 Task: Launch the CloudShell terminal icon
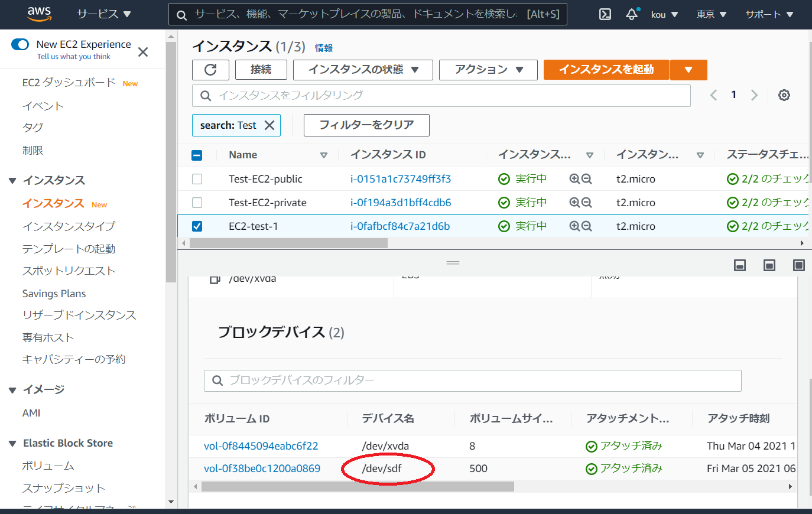[x=605, y=14]
